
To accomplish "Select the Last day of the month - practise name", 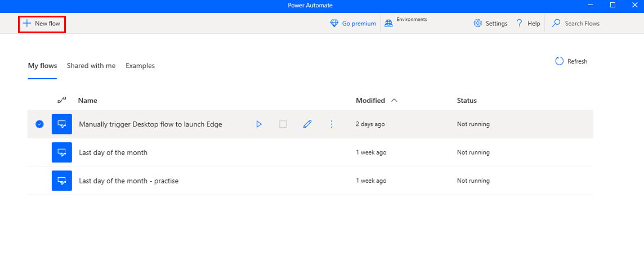I will (128, 181).
